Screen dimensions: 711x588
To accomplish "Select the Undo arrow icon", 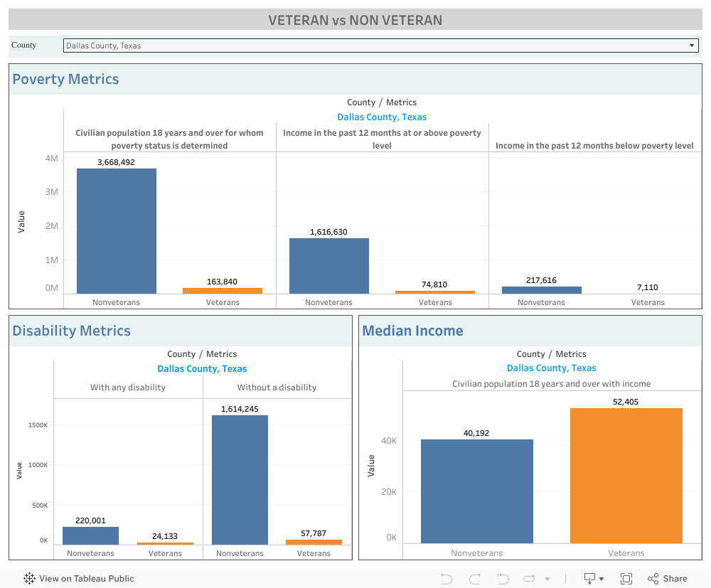I will point(446,578).
